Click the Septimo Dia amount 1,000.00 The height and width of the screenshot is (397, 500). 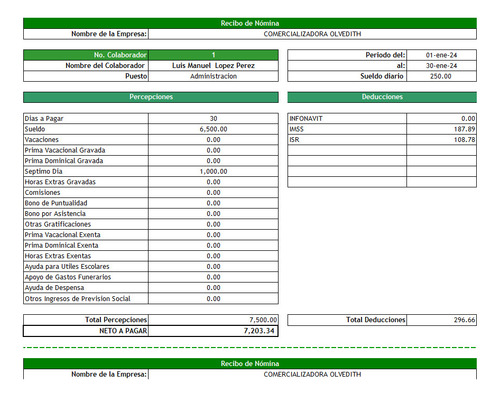(x=213, y=172)
